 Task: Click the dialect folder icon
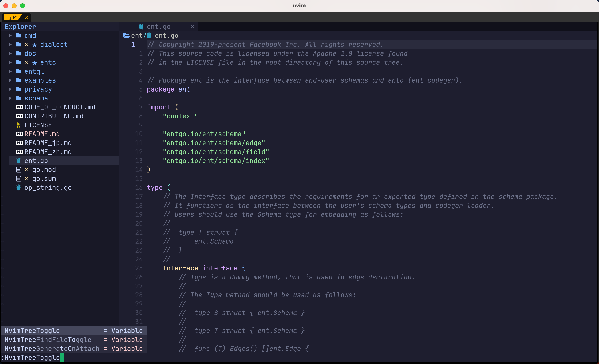19,45
